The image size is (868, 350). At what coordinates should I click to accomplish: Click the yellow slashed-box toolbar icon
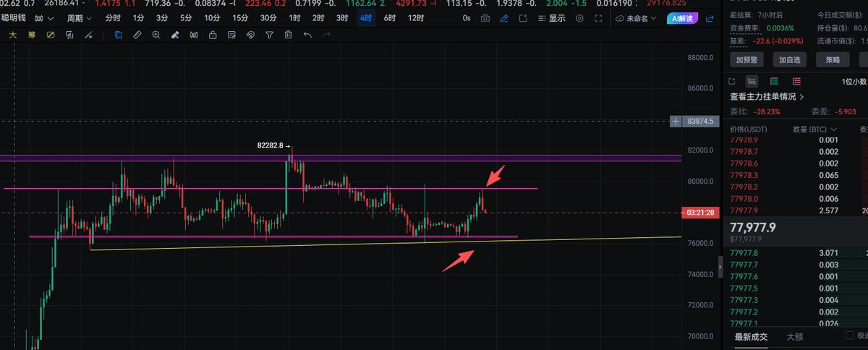tap(50, 34)
